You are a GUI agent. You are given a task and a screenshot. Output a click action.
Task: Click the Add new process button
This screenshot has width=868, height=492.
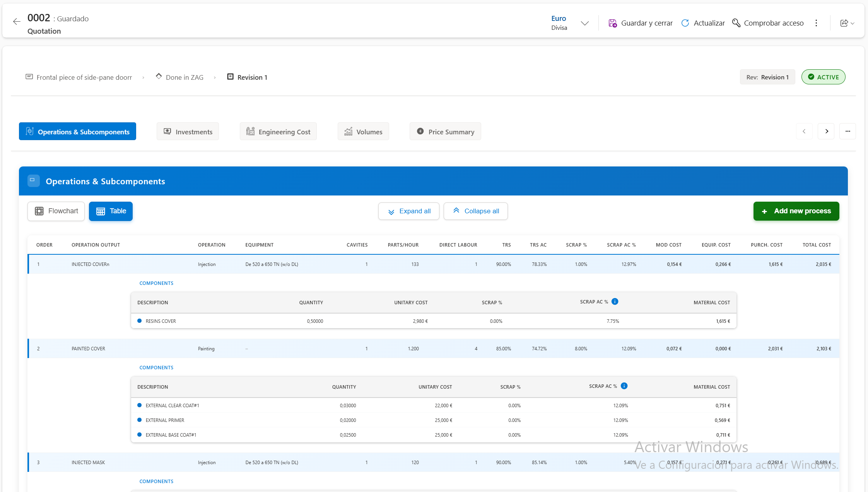[x=796, y=211]
